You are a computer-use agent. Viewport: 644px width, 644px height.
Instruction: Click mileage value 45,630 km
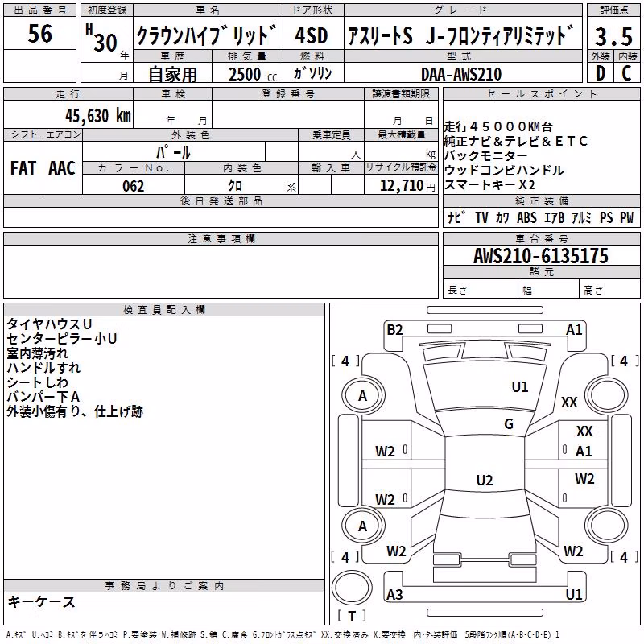tap(98, 116)
